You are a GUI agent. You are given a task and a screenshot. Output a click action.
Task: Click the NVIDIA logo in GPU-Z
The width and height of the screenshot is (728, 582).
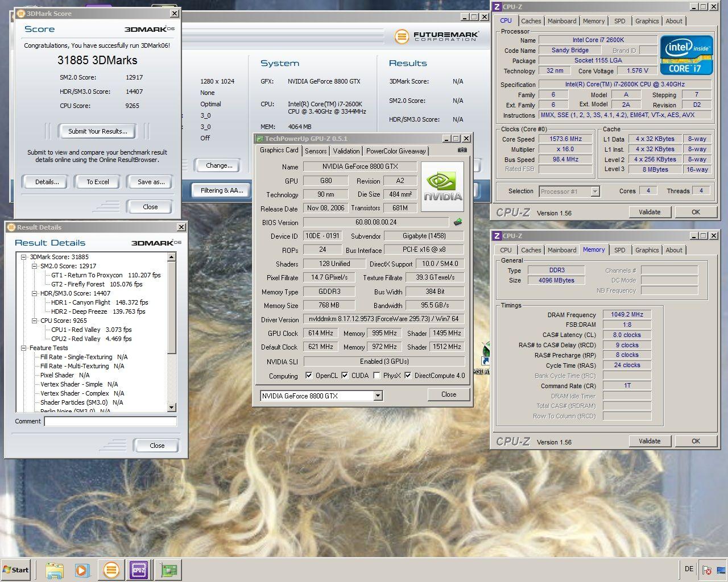point(442,187)
